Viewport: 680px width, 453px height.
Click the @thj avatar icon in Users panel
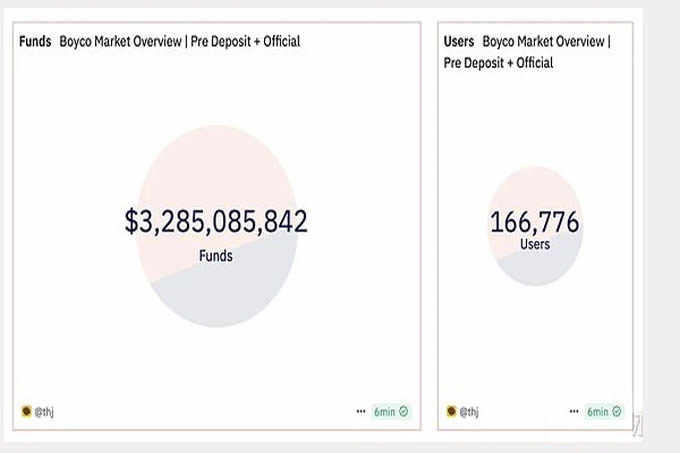(451, 411)
